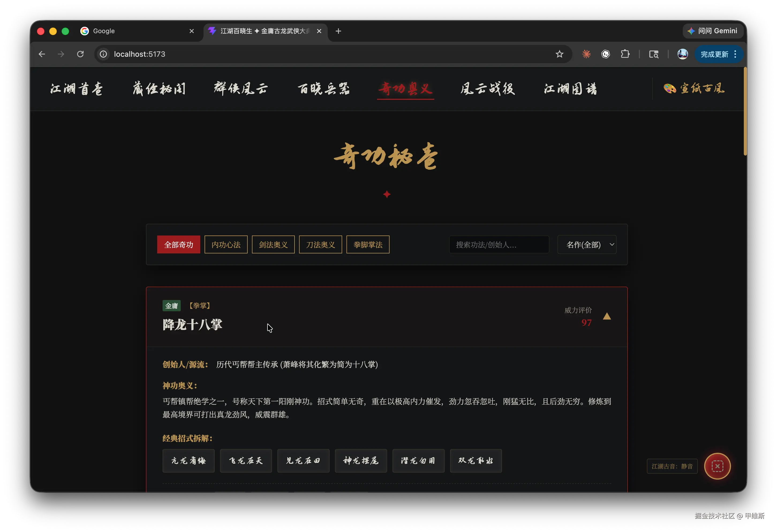Screen dimensions: 777x532
Task: Reload the localhost page
Action: 80,54
